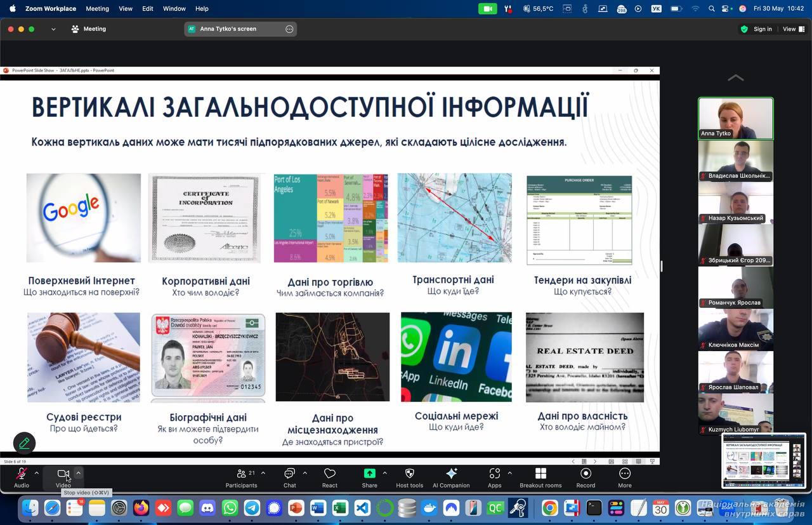
Task: Expand the Apps options chevron
Action: pyautogui.click(x=509, y=473)
